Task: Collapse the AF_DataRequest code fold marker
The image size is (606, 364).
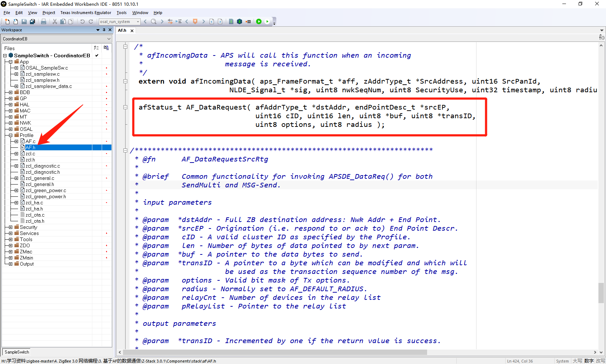Action: pos(125,107)
